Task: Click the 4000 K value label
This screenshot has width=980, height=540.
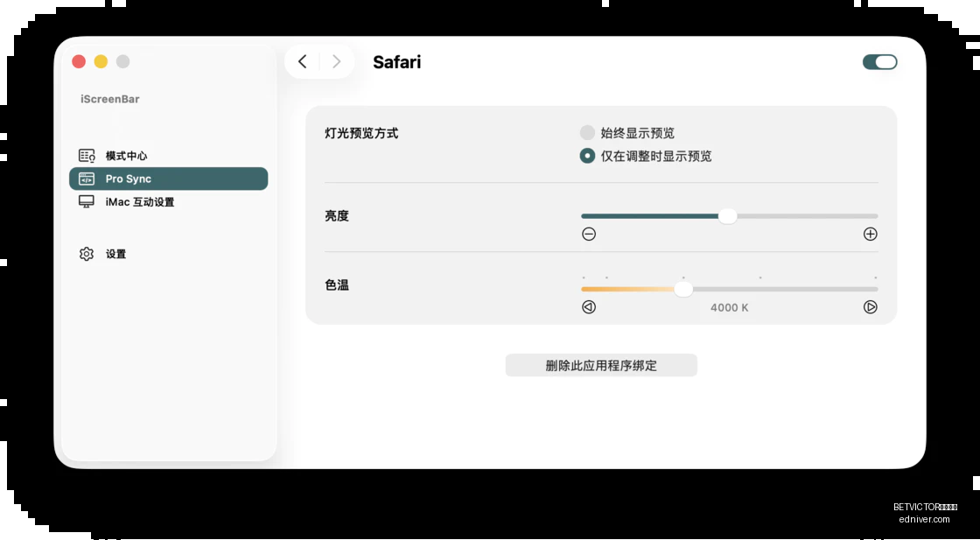Action: coord(730,307)
